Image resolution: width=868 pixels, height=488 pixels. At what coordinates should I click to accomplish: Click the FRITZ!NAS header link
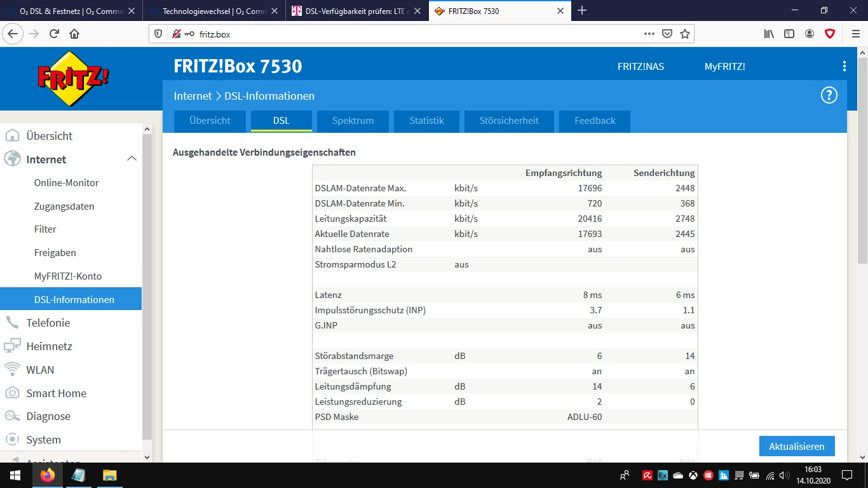coord(641,67)
